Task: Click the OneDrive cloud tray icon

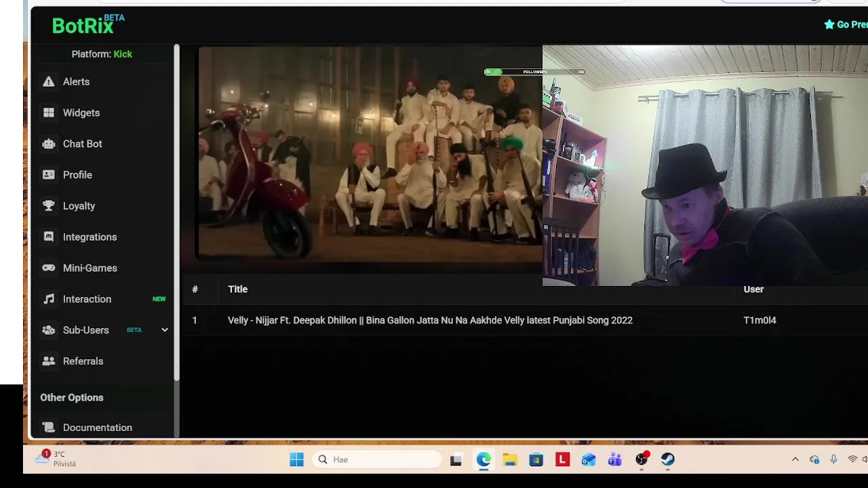Action: point(814,460)
